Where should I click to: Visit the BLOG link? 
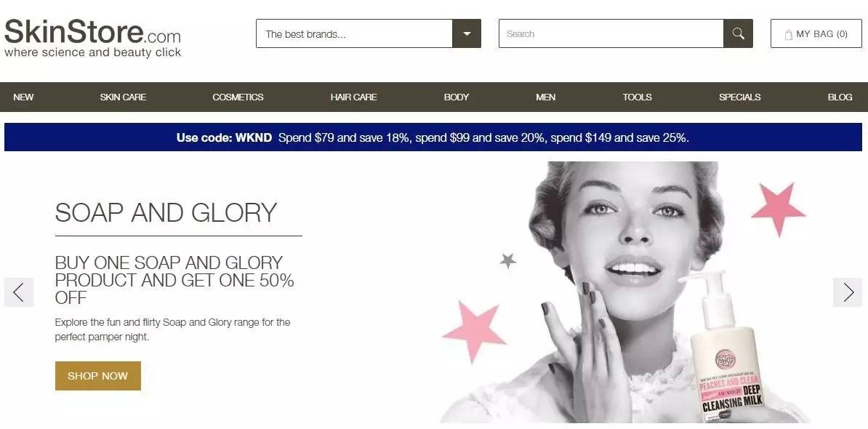click(x=840, y=97)
